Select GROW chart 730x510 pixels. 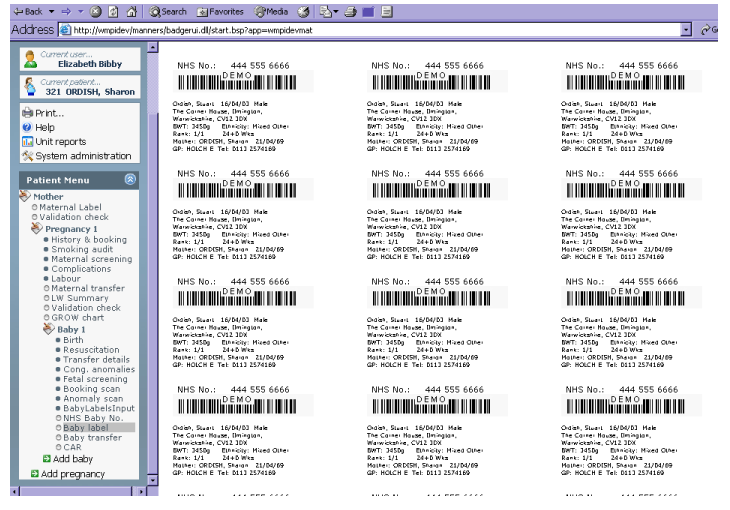click(77, 318)
